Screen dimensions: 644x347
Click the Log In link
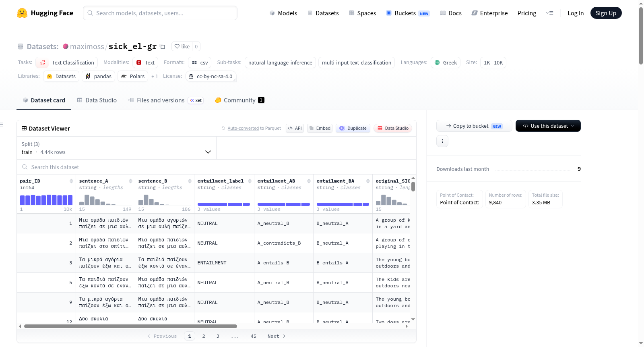[x=576, y=13]
